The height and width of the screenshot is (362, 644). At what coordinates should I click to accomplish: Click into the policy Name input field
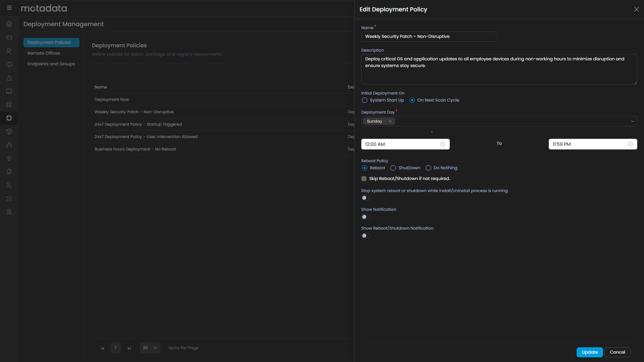[429, 37]
